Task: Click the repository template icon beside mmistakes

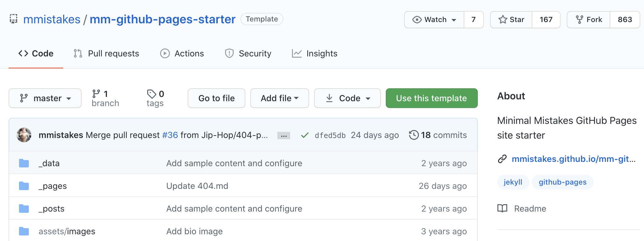Action: 13,19
